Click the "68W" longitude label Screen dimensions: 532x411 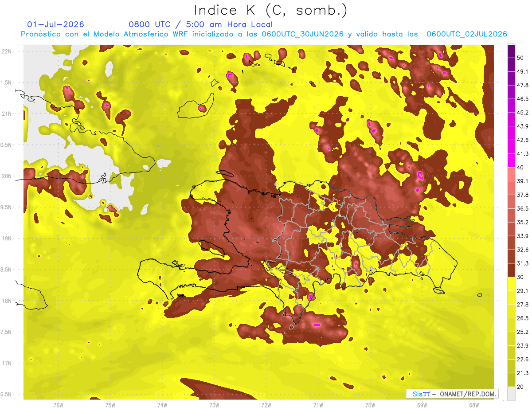[x=474, y=405]
